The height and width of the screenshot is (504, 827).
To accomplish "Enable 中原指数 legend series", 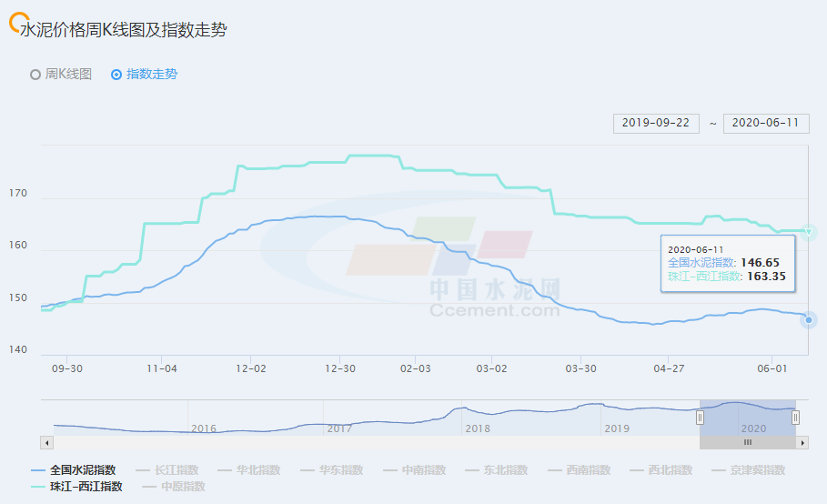I will pyautogui.click(x=174, y=487).
